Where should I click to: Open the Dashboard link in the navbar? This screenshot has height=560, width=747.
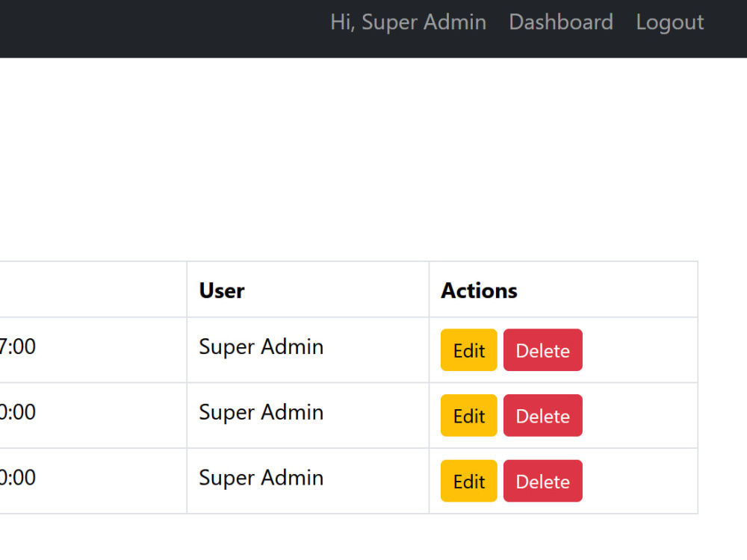click(x=561, y=22)
